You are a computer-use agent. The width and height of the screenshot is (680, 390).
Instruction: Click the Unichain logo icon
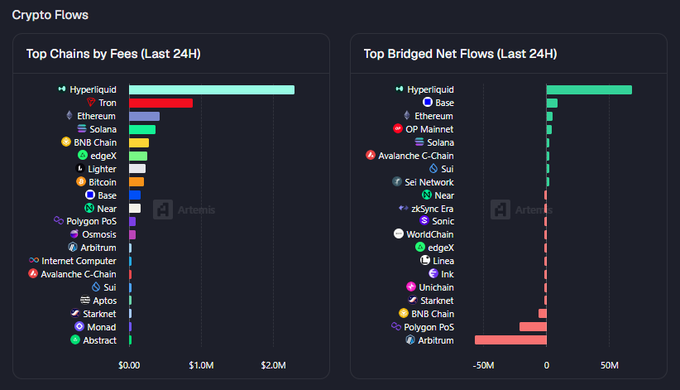pos(411,287)
